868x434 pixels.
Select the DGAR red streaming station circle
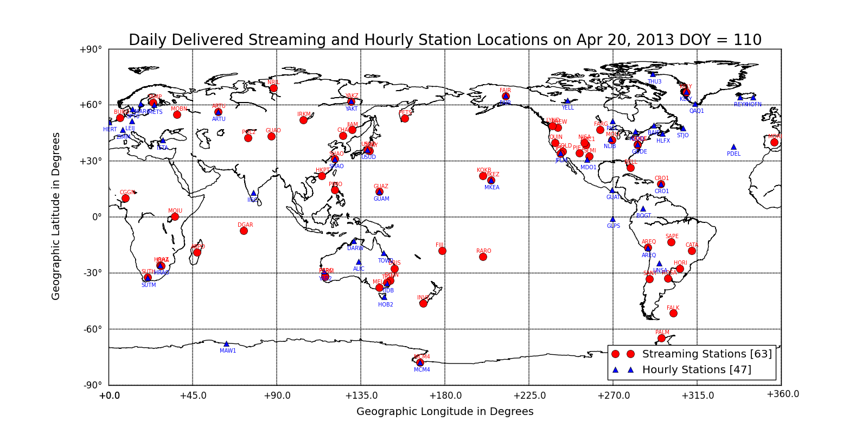click(244, 231)
